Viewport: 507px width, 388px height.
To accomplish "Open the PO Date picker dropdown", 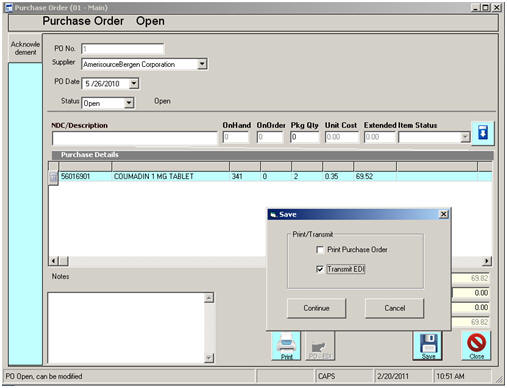I will point(134,83).
